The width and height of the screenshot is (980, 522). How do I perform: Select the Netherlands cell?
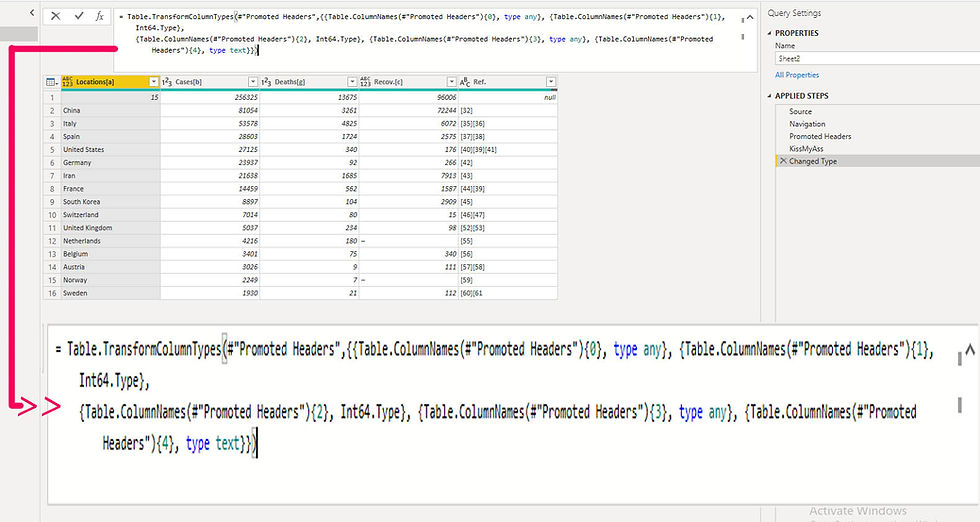click(x=110, y=241)
